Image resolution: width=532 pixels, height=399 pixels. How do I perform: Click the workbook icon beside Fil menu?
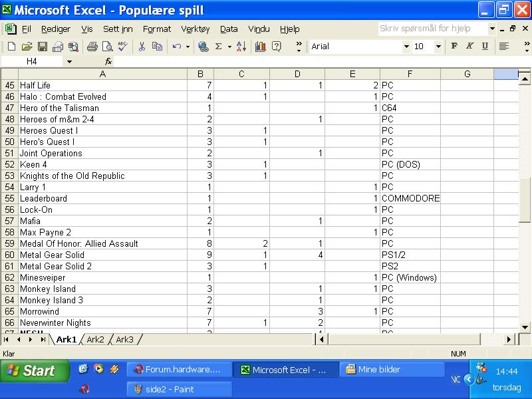click(11, 29)
